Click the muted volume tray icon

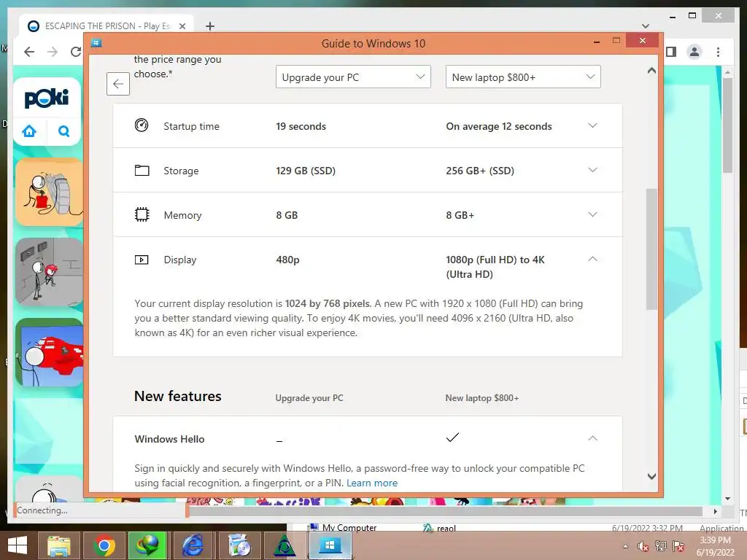pos(643,546)
